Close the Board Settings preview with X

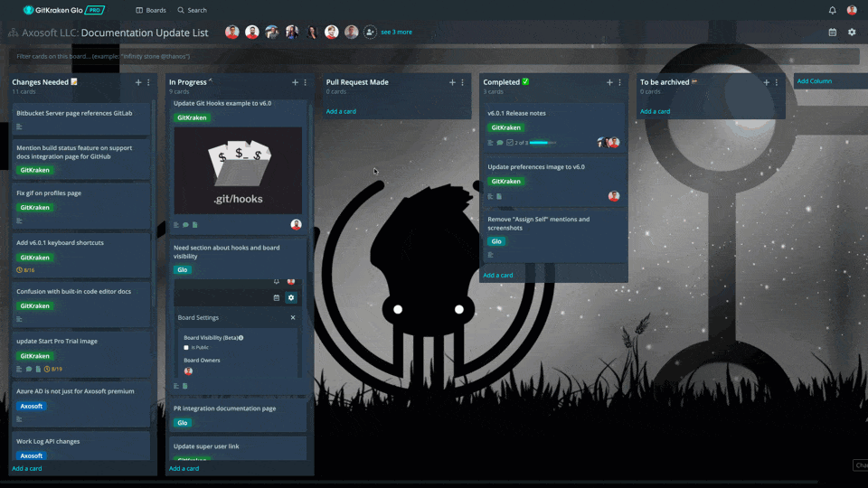pyautogui.click(x=293, y=317)
